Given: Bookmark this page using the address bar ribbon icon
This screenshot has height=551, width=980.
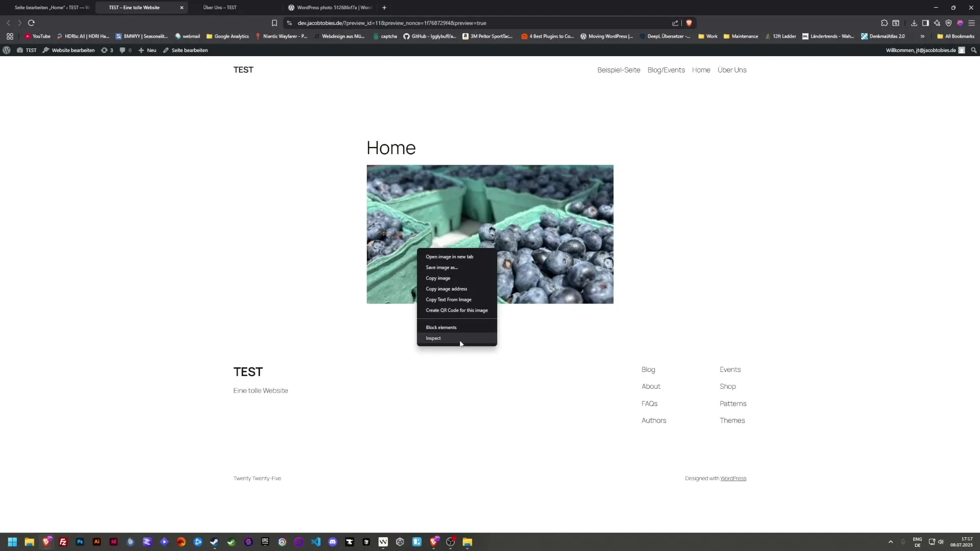Looking at the screenshot, I should (274, 23).
